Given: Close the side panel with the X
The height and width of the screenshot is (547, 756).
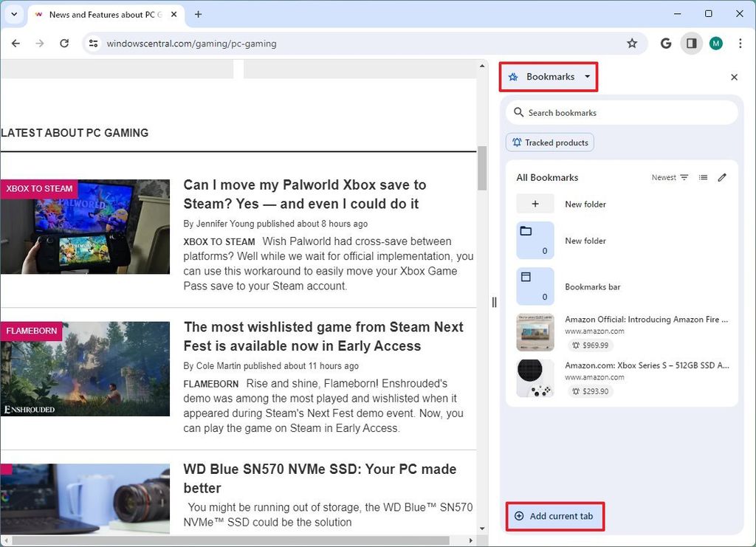Looking at the screenshot, I should tap(735, 77).
